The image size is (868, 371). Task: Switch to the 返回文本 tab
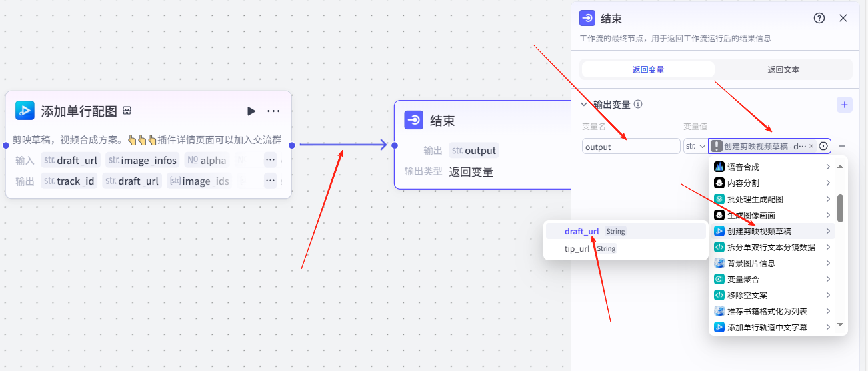(x=783, y=69)
